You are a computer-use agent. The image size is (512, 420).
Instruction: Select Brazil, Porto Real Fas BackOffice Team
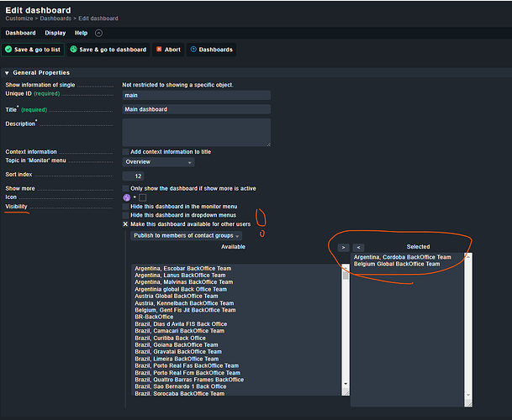point(187,366)
